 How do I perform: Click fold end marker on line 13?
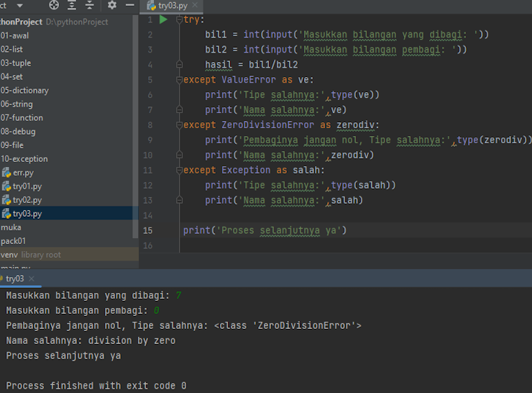click(x=179, y=200)
